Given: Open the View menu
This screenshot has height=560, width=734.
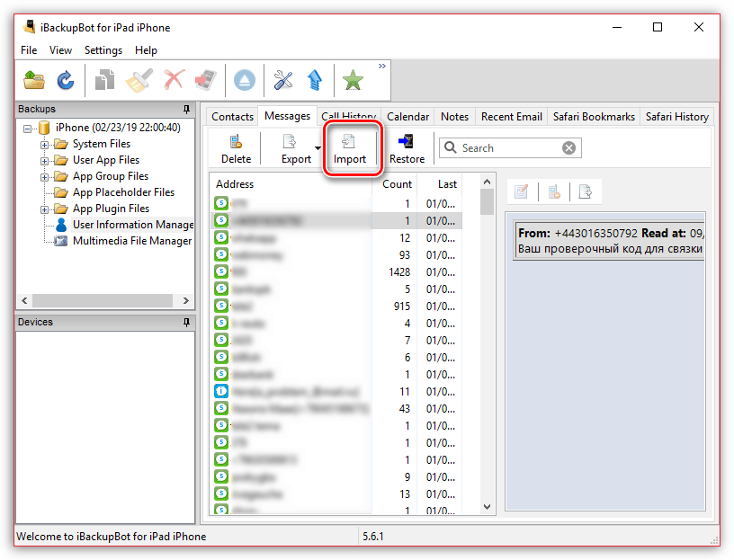Looking at the screenshot, I should click(60, 50).
